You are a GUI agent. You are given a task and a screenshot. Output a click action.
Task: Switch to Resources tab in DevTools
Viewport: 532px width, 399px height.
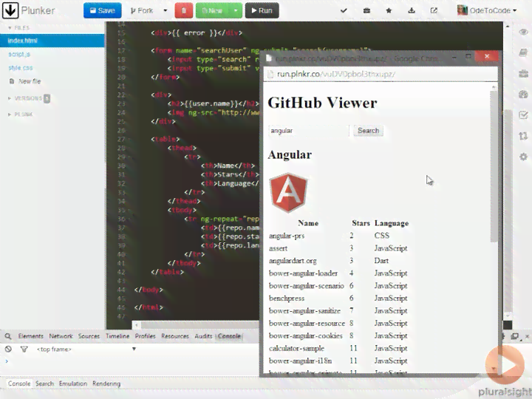point(174,336)
